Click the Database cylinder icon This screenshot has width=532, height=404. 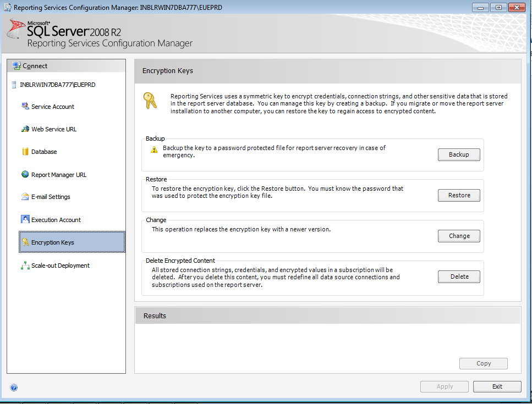point(25,152)
